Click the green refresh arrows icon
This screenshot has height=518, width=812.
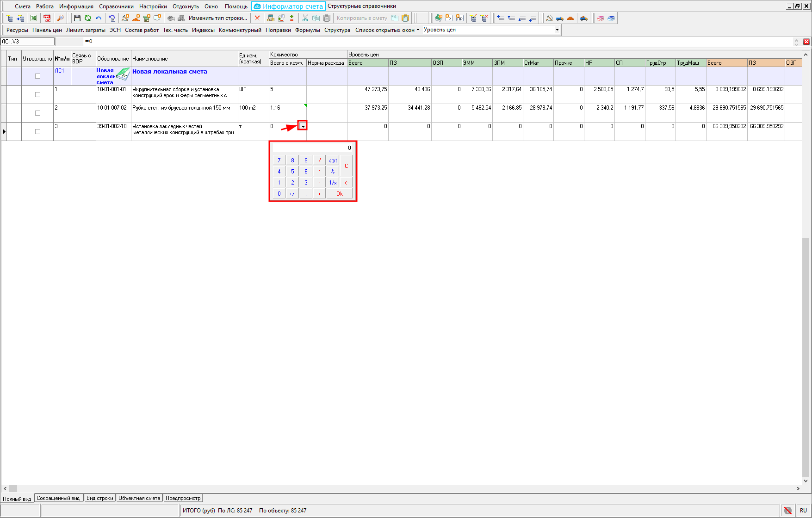click(x=88, y=18)
